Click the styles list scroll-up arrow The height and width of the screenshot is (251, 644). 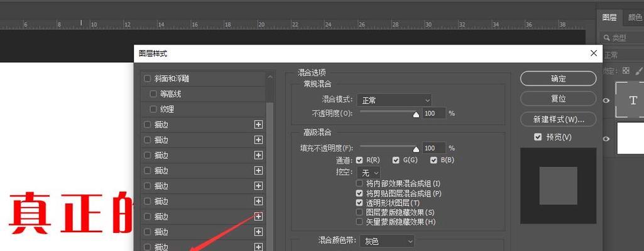pos(270,77)
